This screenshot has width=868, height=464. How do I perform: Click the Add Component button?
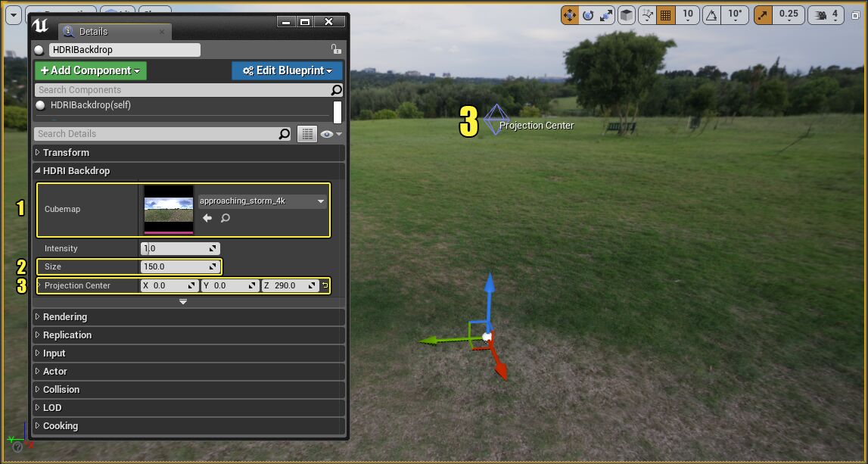90,70
